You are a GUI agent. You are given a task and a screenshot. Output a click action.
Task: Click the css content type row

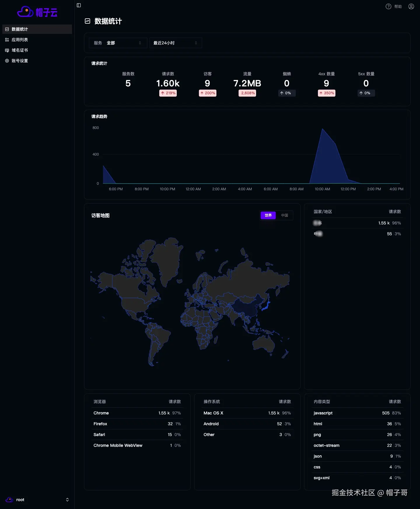[357, 467]
